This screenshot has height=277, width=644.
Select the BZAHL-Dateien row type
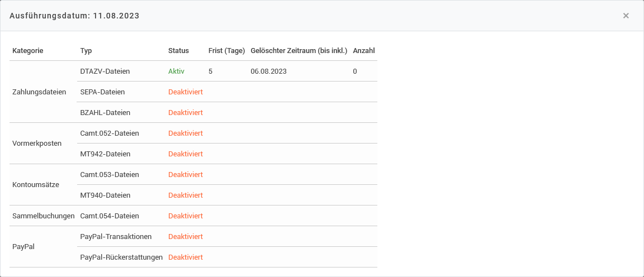point(105,113)
